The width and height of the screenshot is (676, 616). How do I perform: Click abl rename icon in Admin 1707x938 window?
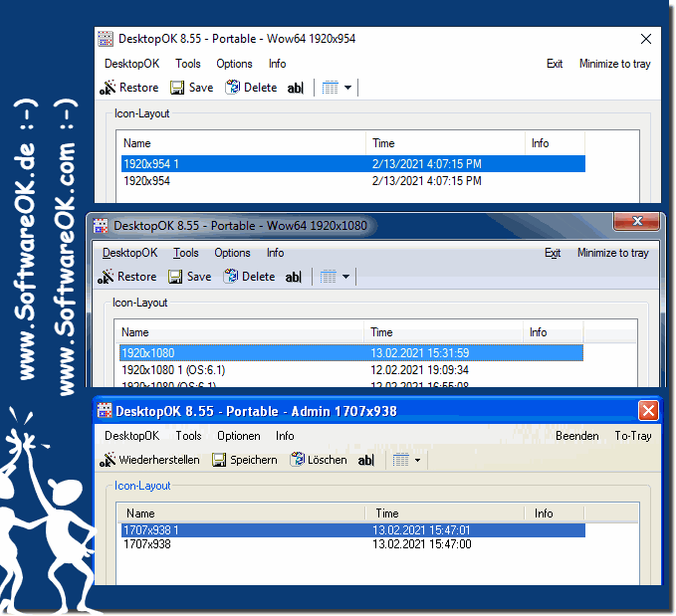(x=366, y=461)
